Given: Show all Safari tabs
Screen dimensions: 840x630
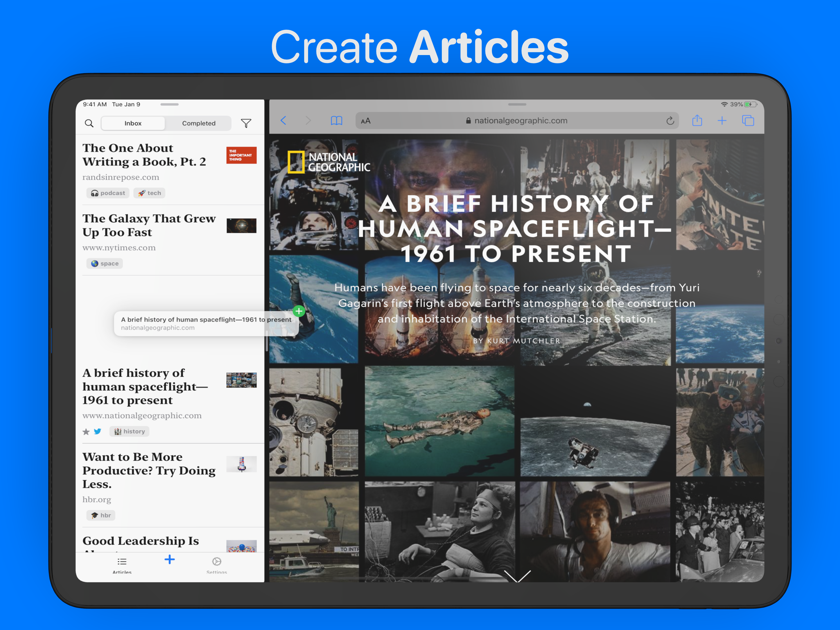Looking at the screenshot, I should (748, 121).
